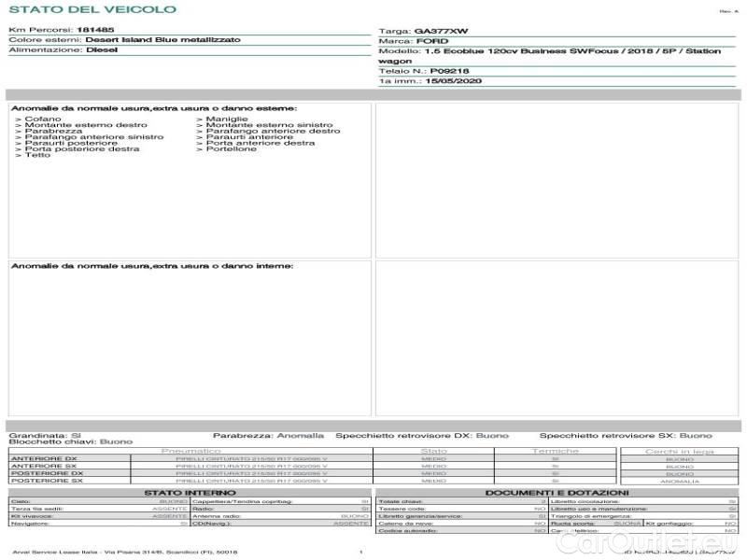
Task: Select 'Libretto garanzia/service:' label
Action: pos(420,516)
